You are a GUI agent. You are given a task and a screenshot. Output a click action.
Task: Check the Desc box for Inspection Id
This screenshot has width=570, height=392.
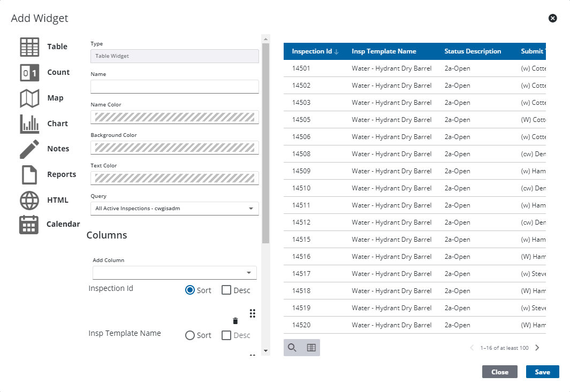(x=226, y=290)
